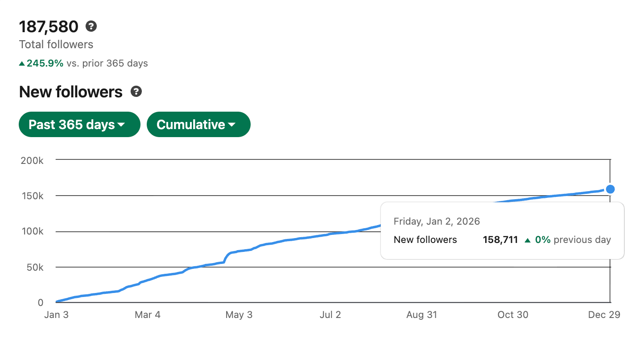The image size is (644, 343).
Task: Click the Jan 3 axis label
Action: pyautogui.click(x=57, y=315)
